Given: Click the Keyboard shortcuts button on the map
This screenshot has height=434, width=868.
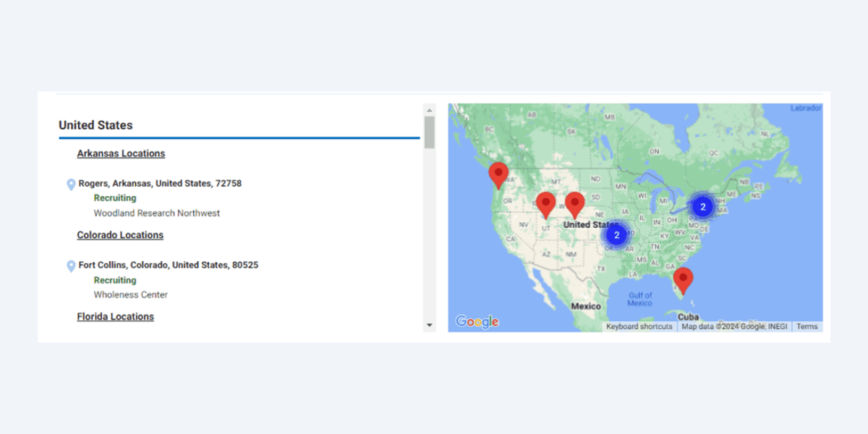Looking at the screenshot, I should pyautogui.click(x=639, y=327).
